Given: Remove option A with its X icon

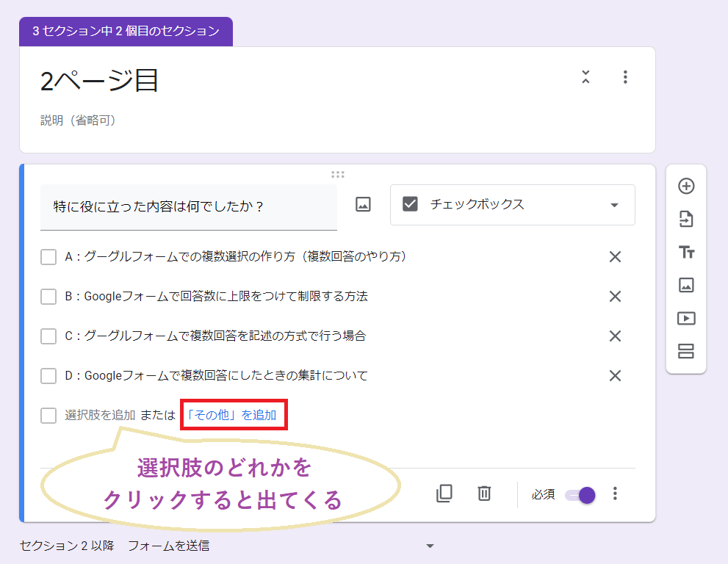Looking at the screenshot, I should pyautogui.click(x=615, y=256).
